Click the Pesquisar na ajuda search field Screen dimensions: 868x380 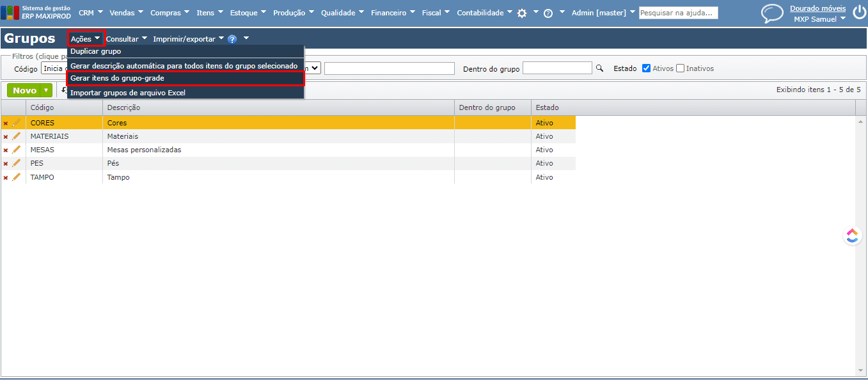tap(678, 13)
